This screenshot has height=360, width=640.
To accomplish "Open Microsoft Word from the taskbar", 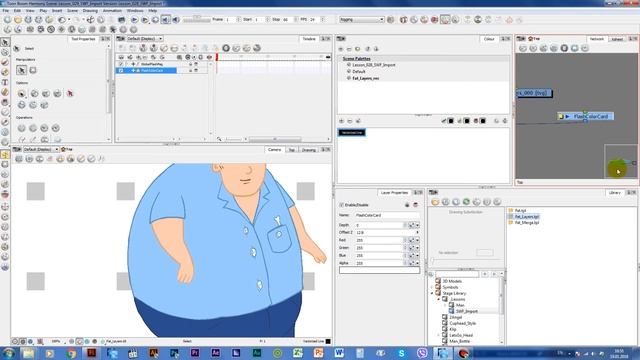I will (339, 353).
